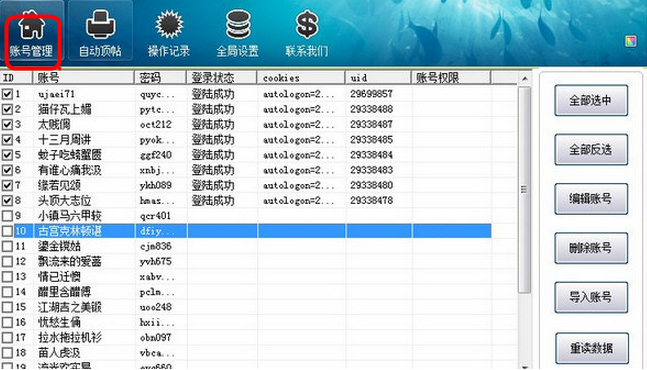
Task: Click 登陆成功 status in row 1
Action: (x=213, y=94)
